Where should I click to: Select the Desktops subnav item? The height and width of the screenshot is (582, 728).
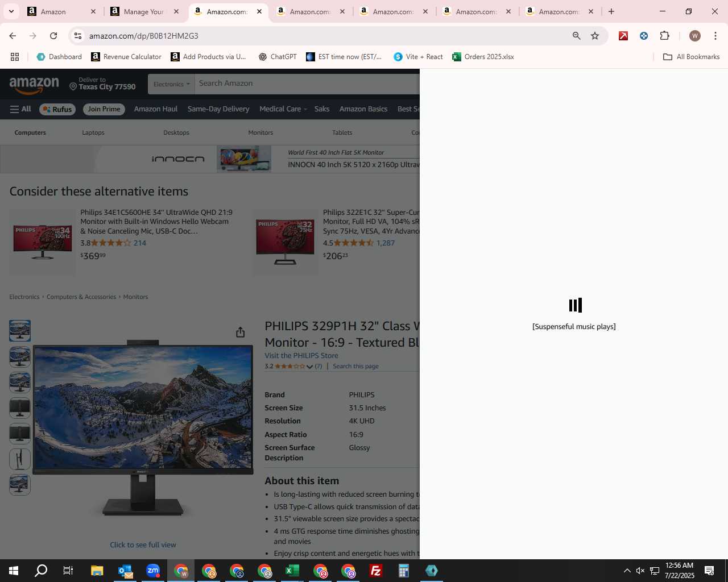[x=176, y=132]
